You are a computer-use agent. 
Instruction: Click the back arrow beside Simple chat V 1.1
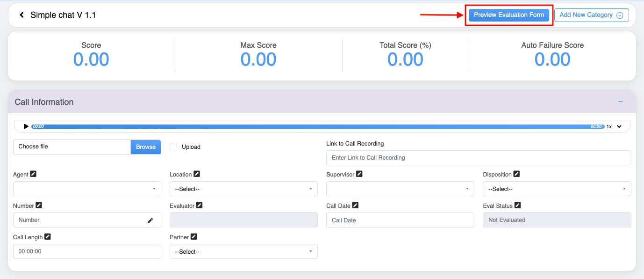pos(21,15)
